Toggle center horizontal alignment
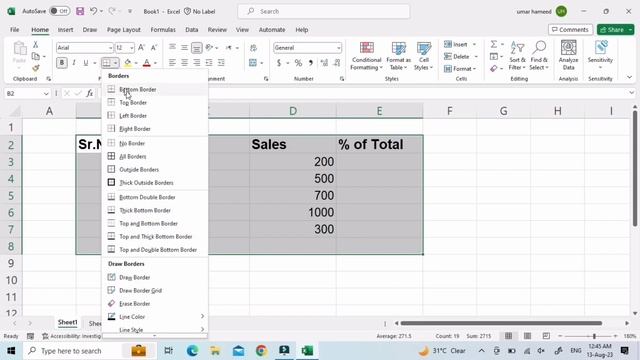This screenshot has width=640, height=360. (184, 62)
